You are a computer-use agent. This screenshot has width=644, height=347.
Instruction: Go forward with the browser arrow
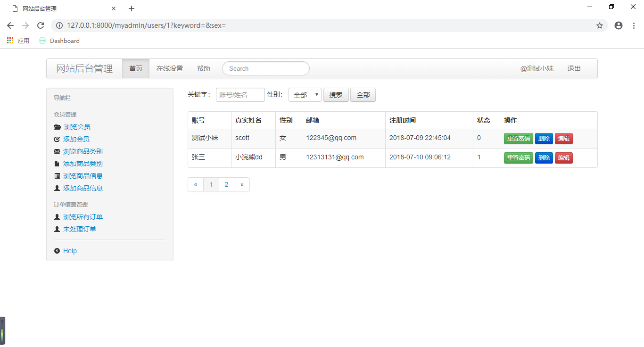[25, 25]
